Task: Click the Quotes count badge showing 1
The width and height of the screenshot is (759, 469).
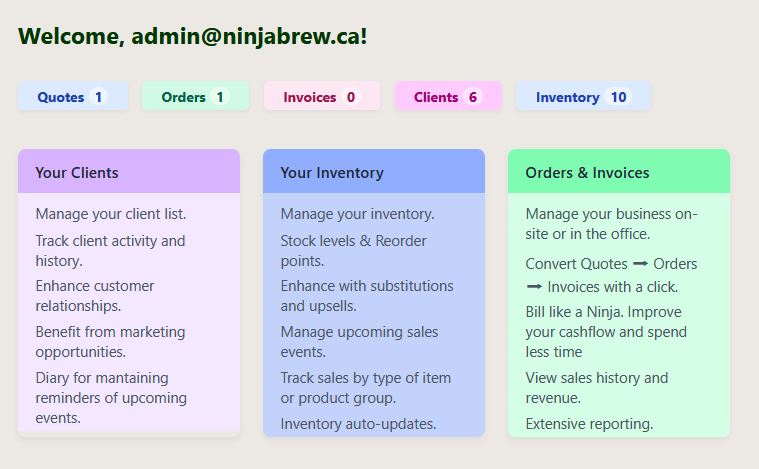Action: coord(98,97)
